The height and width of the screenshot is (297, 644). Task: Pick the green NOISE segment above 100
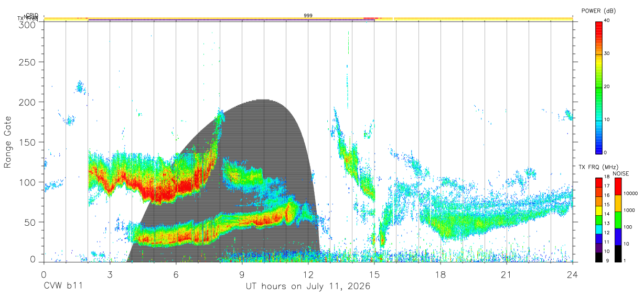coord(617,219)
